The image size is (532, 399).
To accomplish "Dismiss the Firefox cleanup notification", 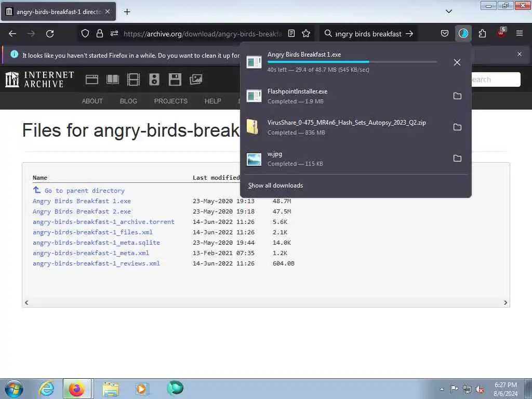I will pyautogui.click(x=520, y=54).
